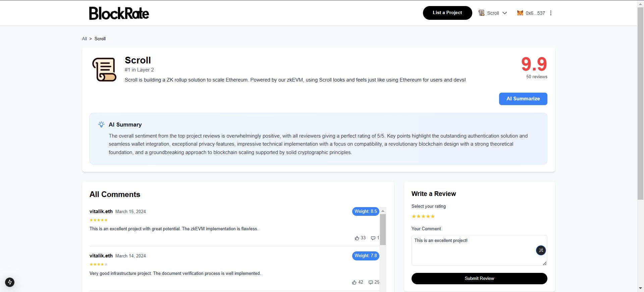
Task: Click the AI writing assistant icon in comment box
Action: 541,250
